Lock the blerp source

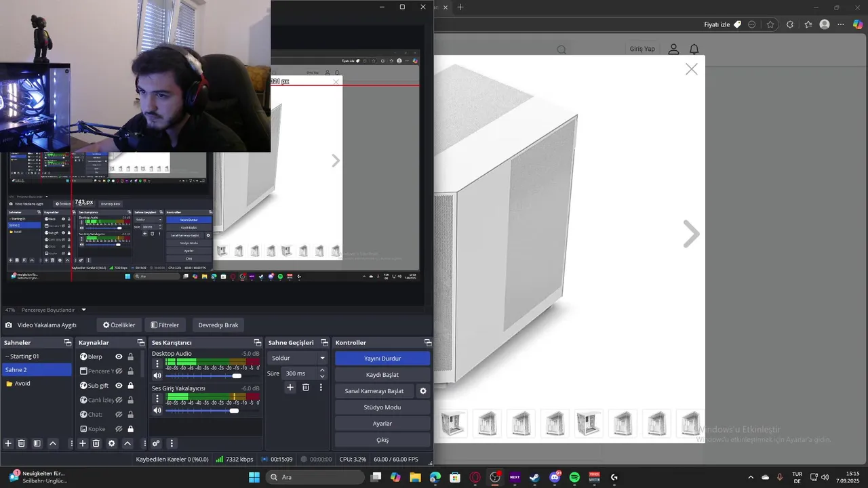pyautogui.click(x=130, y=357)
